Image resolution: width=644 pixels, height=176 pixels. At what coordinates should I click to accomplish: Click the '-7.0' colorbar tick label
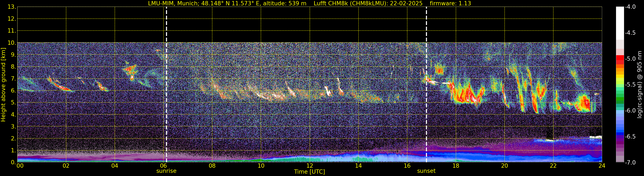pyautogui.click(x=630, y=163)
